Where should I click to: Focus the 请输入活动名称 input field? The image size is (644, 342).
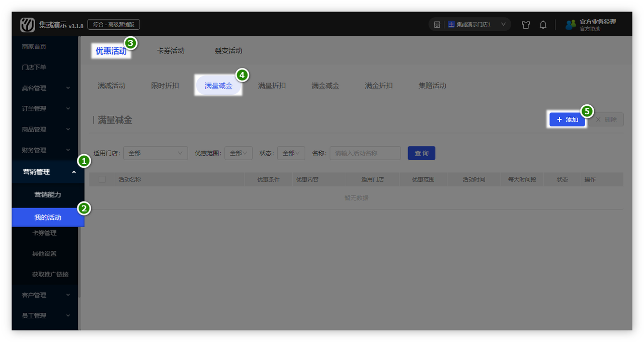365,153
